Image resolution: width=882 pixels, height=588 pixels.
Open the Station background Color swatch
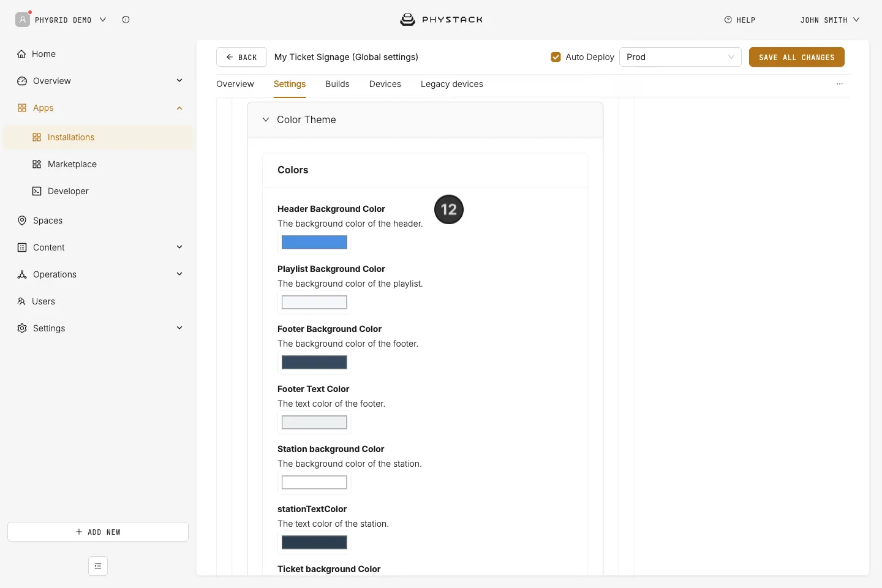click(314, 483)
